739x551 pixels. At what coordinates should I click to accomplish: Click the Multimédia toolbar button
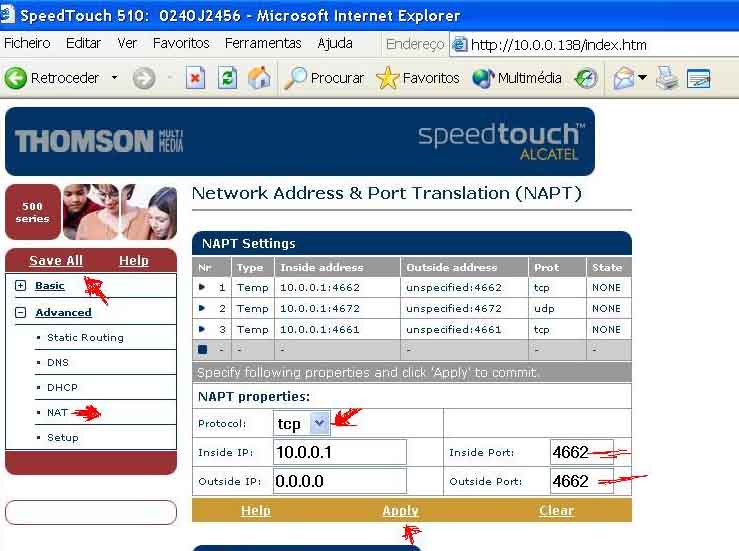tap(517, 78)
